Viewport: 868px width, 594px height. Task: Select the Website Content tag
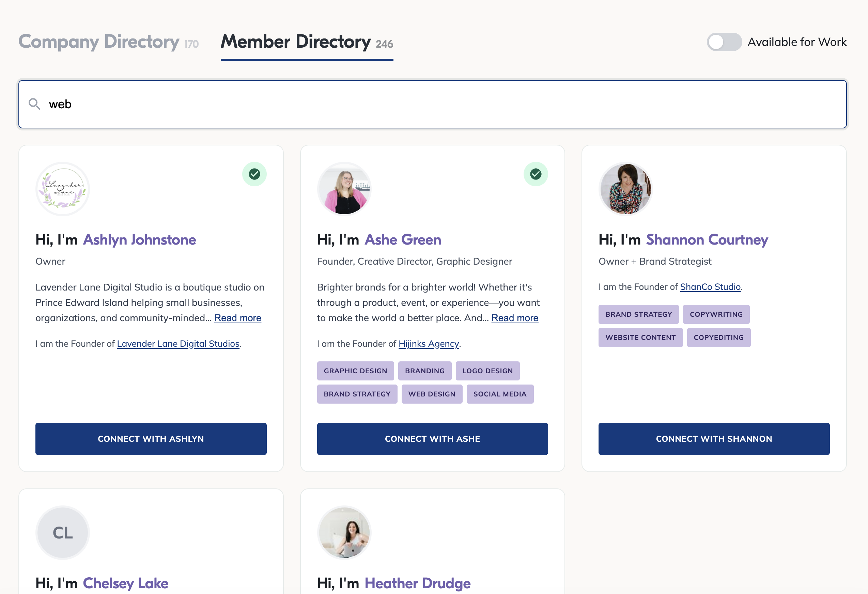[640, 338]
